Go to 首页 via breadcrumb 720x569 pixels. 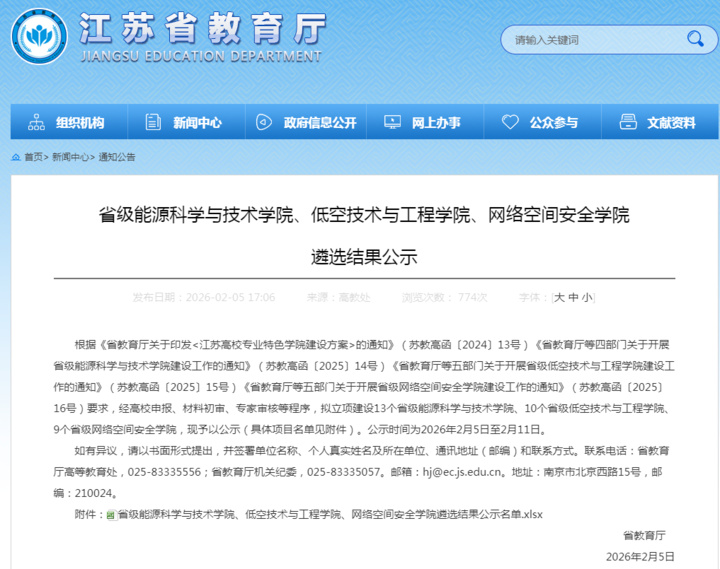[34, 157]
